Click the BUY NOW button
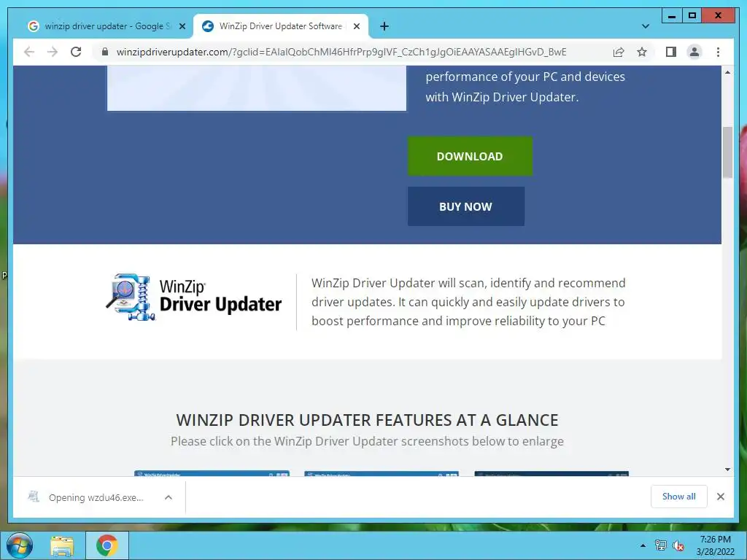Image resolution: width=747 pixels, height=560 pixels. coord(466,206)
